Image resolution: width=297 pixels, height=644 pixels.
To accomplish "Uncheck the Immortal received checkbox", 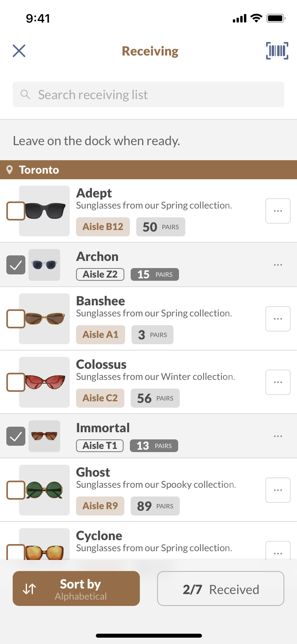I will point(16,436).
